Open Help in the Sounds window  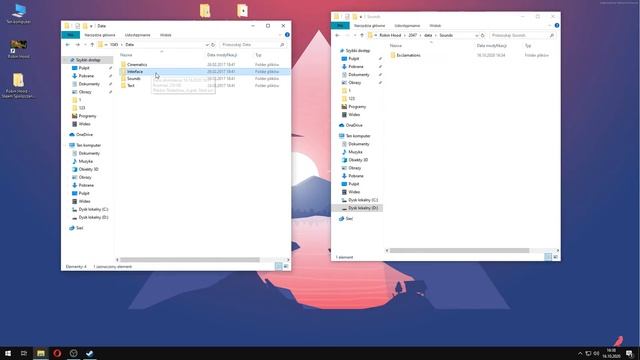[x=557, y=26]
